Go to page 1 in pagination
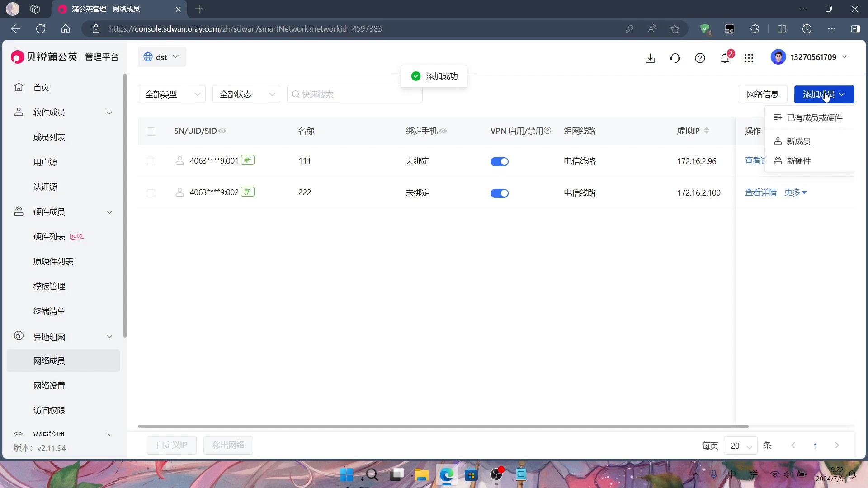 [815, 446]
